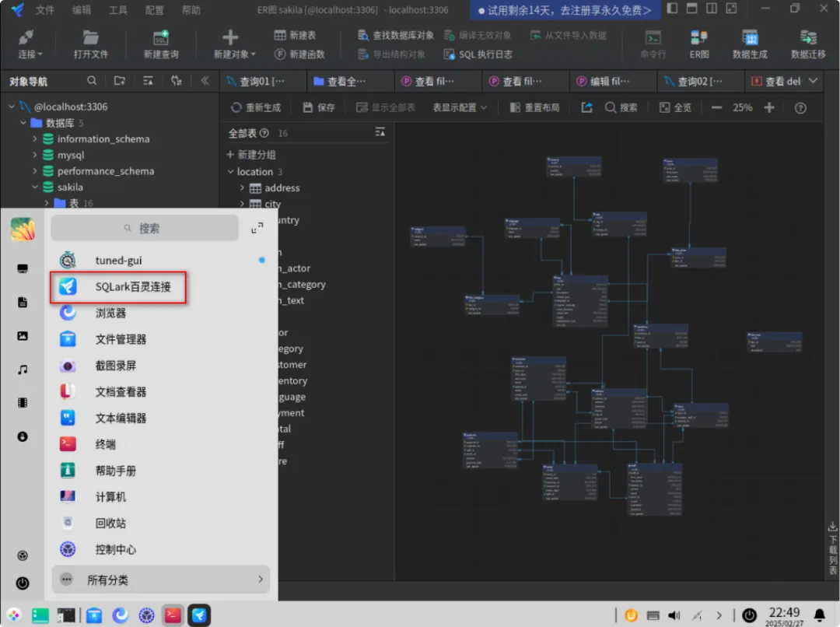Screen dimensions: 840x627
Task: Collapse the sakila database node
Action: tap(35, 187)
